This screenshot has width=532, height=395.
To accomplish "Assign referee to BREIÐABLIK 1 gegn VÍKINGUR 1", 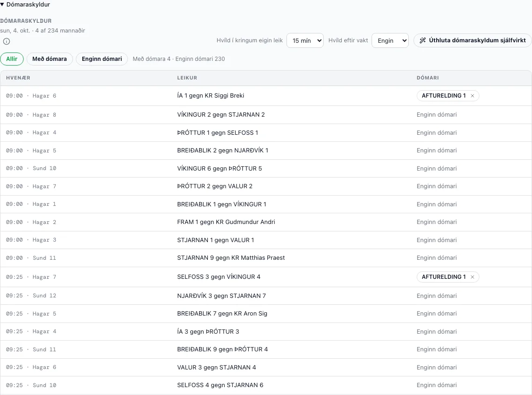I will 436,204.
